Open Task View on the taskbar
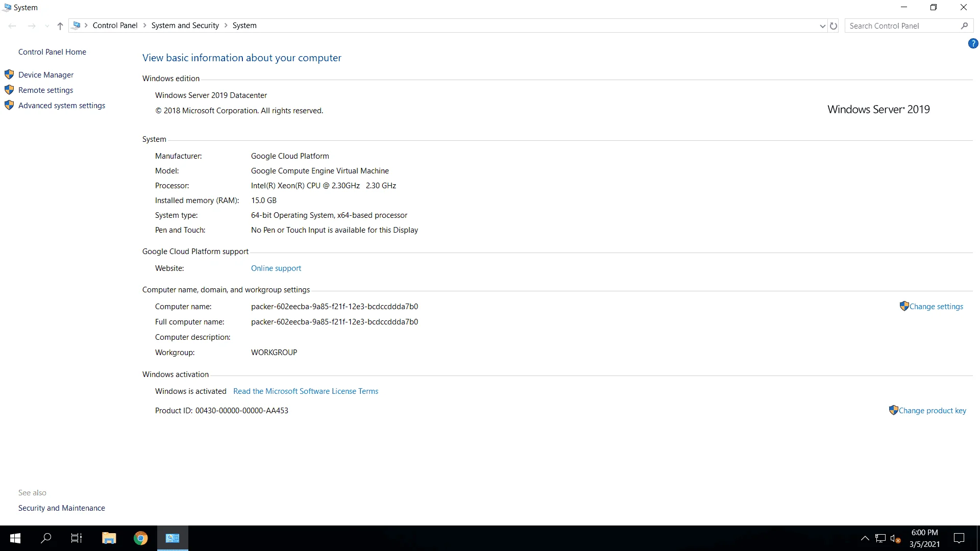Image resolution: width=980 pixels, height=551 pixels. pos(77,538)
